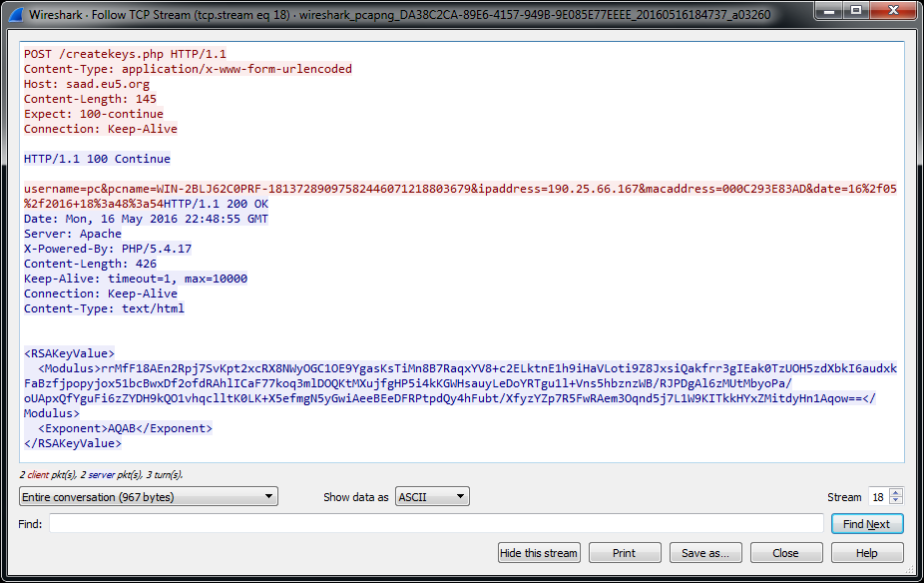Viewport: 924px width, 583px height.
Task: Focus the Find text input field
Action: tap(437, 524)
